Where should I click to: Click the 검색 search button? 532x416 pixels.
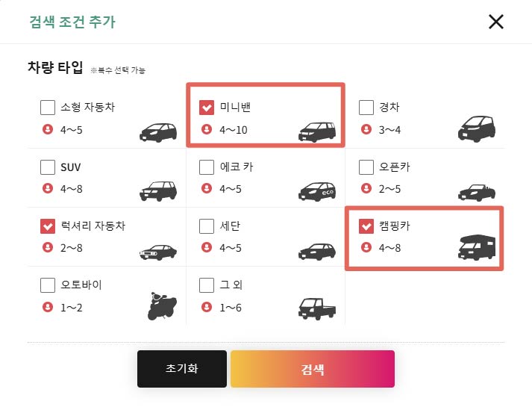click(313, 369)
